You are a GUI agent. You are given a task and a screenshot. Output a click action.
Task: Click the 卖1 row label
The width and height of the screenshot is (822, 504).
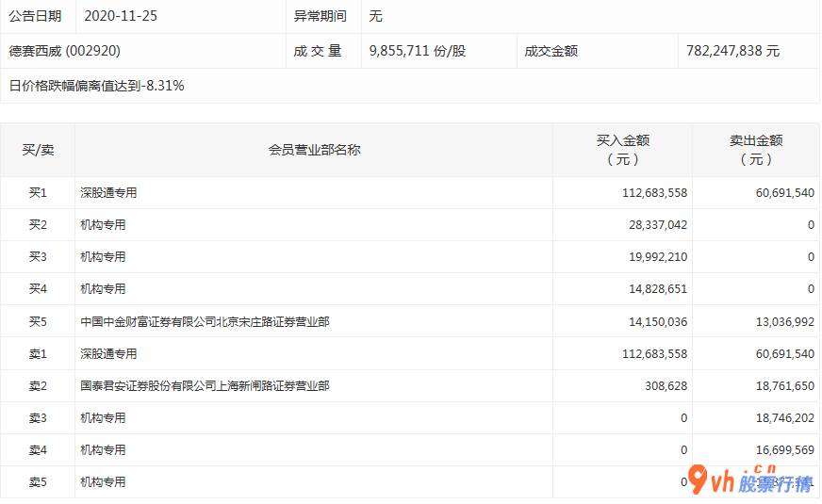click(x=38, y=353)
